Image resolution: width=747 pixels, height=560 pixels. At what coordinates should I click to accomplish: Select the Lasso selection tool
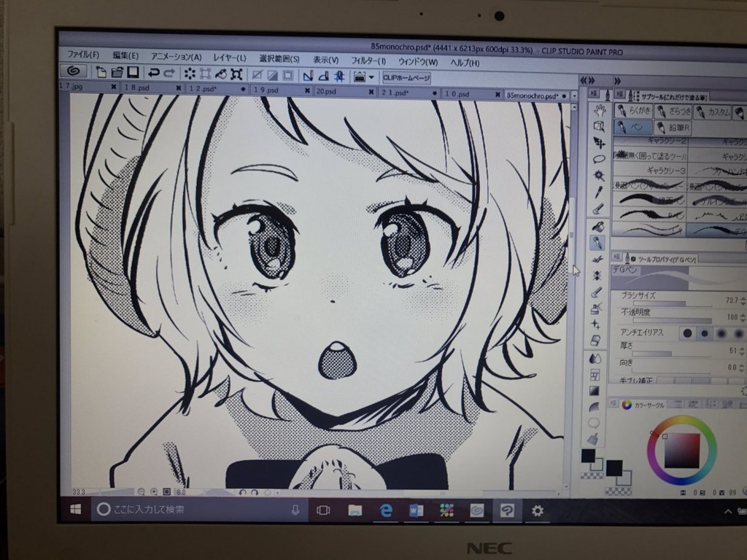600,158
